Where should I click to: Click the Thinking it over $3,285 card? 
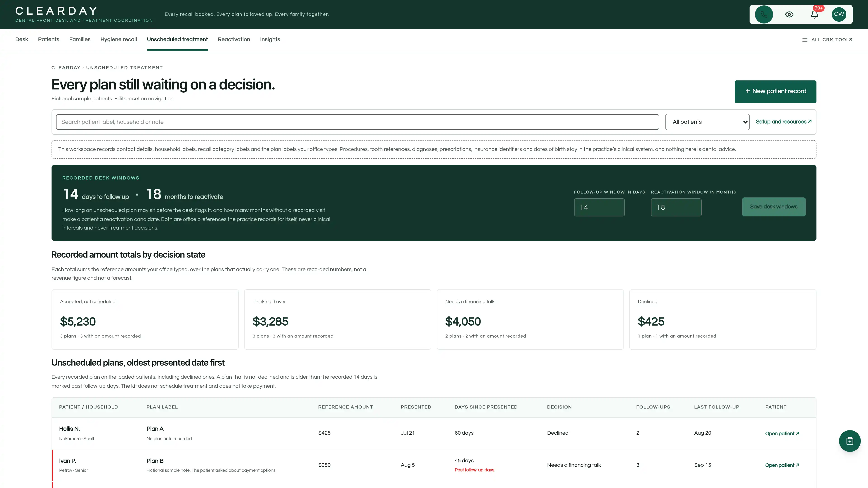click(338, 319)
